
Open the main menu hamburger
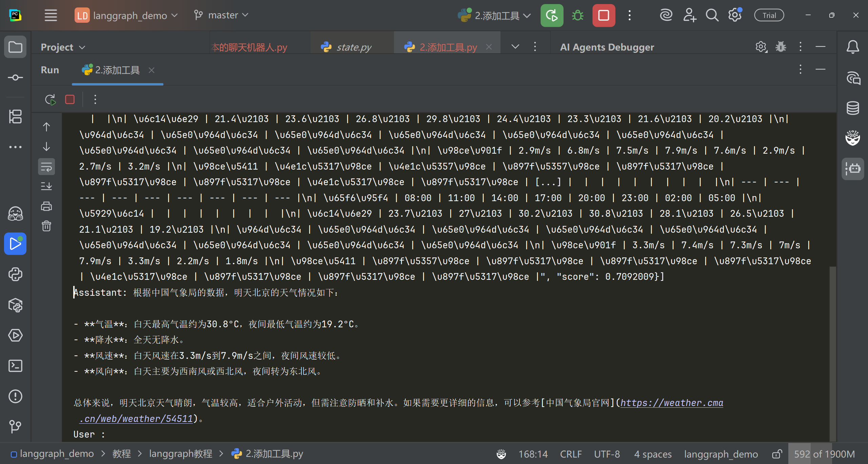click(51, 15)
